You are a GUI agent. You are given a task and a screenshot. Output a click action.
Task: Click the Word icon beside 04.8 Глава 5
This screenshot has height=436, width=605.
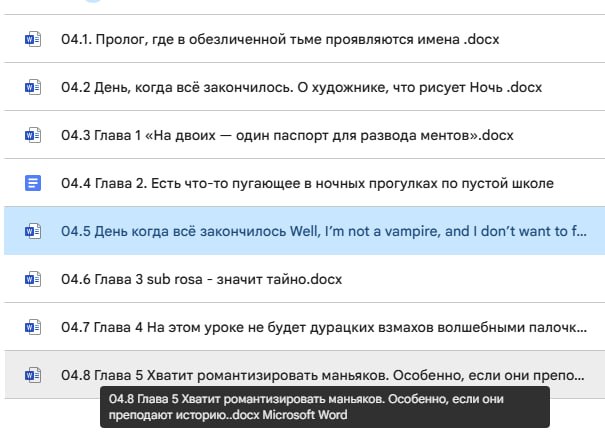[33, 375]
